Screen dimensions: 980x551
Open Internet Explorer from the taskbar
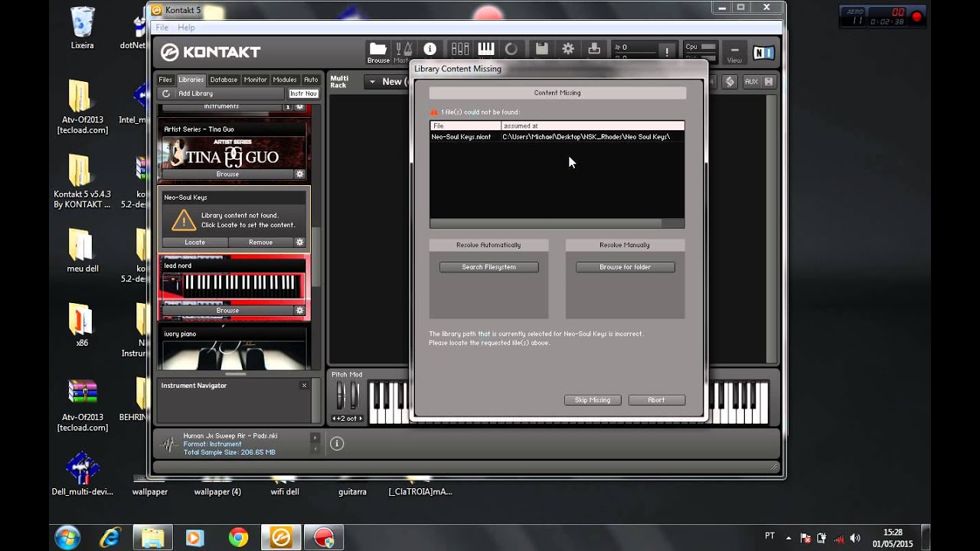coord(109,538)
